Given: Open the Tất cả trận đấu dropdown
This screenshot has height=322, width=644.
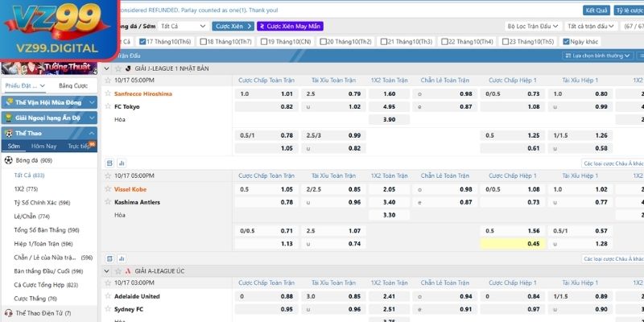Looking at the screenshot, I should tap(591, 26).
